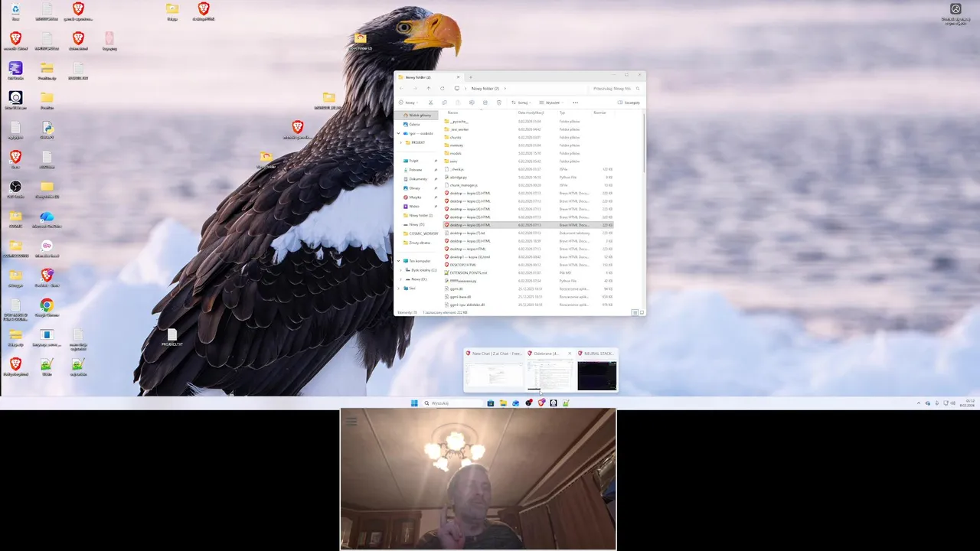
Task: Expand Dysk lokalny (C:) in sidebar
Action: point(401,270)
